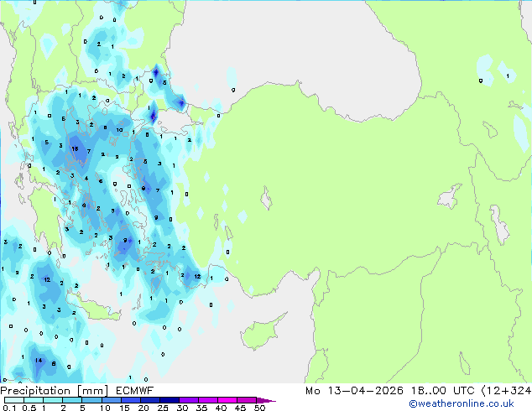Viewport: 532px width, 411px height.
Task: Select the 1–2 mm legend swatch
Action: 53,400
